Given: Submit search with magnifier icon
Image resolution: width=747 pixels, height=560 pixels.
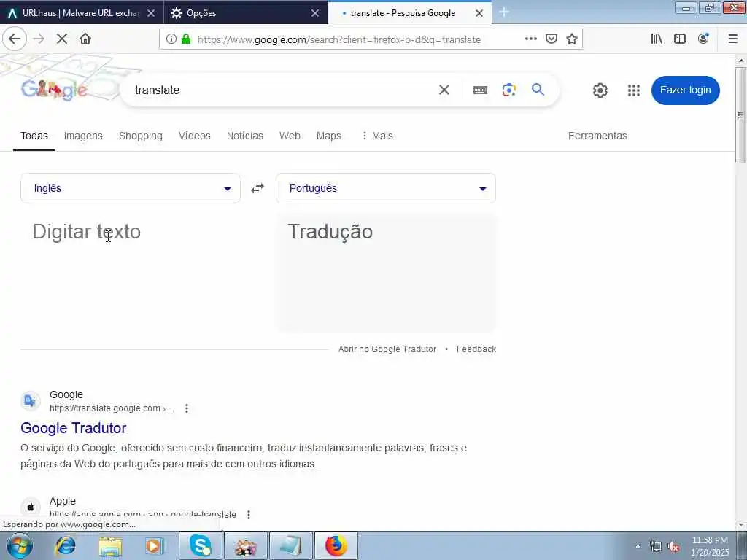Looking at the screenshot, I should click(x=538, y=90).
